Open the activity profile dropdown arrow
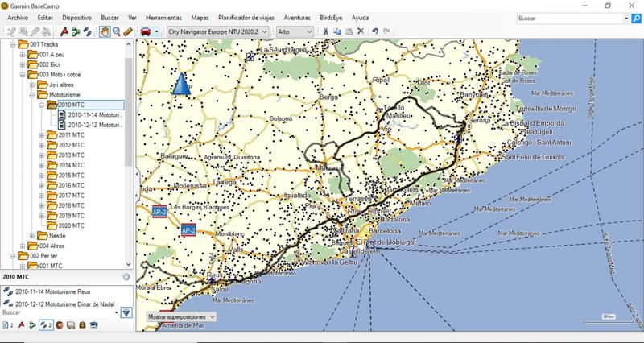 click(156, 31)
